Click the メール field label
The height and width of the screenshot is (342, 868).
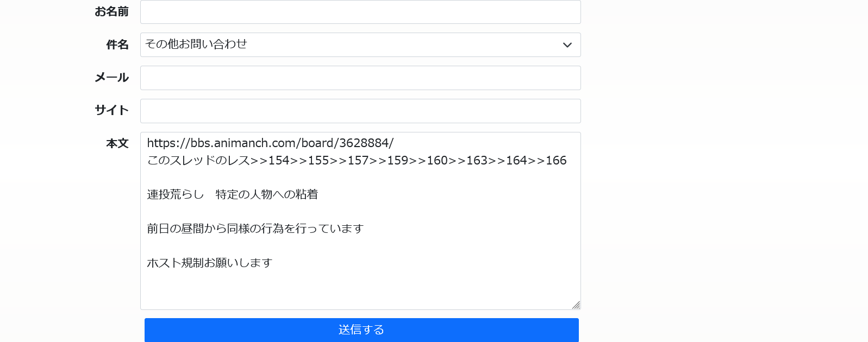pyautogui.click(x=111, y=78)
